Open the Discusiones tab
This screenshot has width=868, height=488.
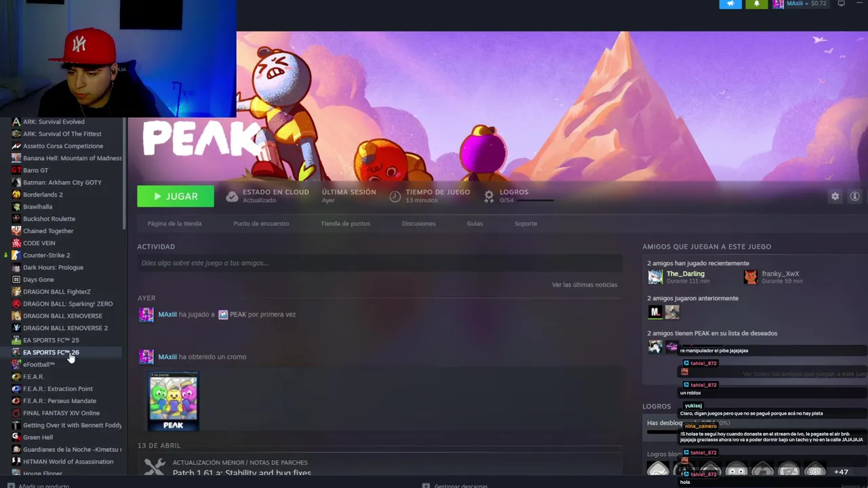418,224
